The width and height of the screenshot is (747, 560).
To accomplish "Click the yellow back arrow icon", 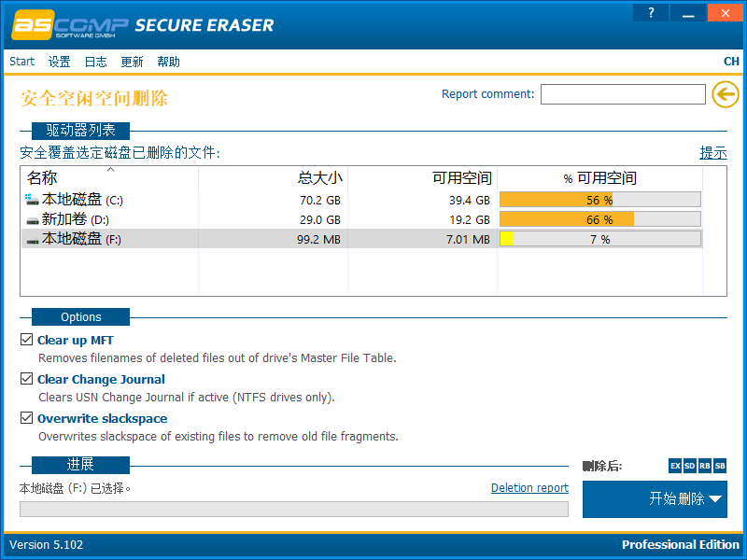I will point(725,94).
